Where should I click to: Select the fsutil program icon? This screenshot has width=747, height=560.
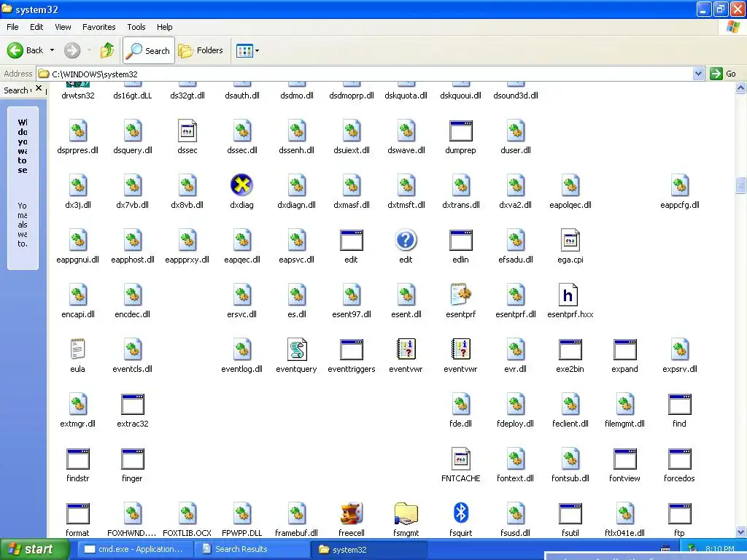point(570,514)
